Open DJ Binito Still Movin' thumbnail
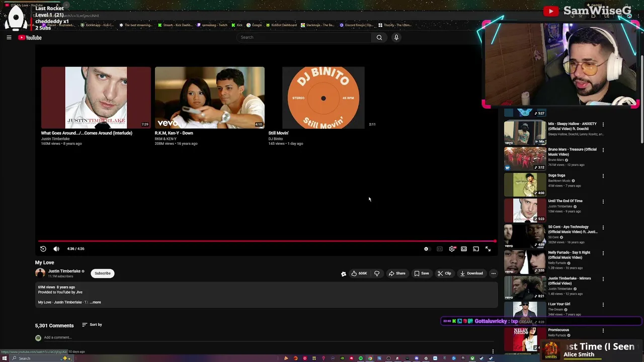Screen dimensions: 644x362 [324, 98]
